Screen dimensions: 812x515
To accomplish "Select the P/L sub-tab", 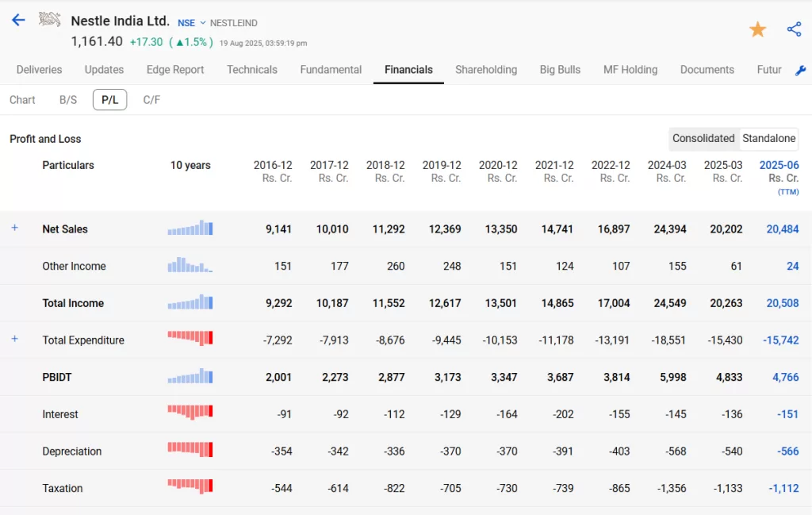I will 109,100.
